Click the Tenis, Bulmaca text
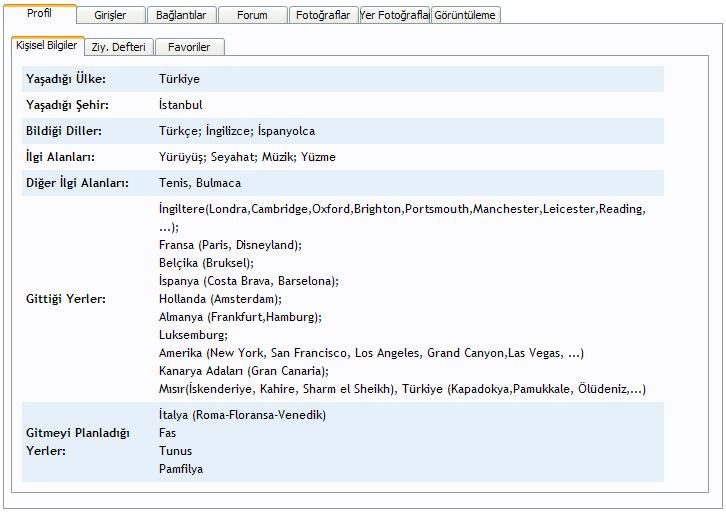 tap(199, 183)
